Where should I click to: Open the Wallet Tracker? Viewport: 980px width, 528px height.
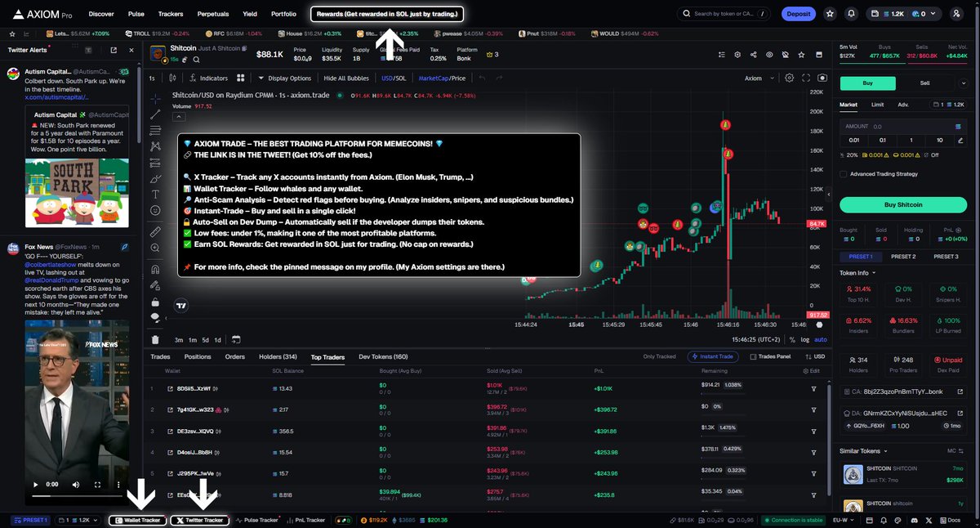(137, 520)
